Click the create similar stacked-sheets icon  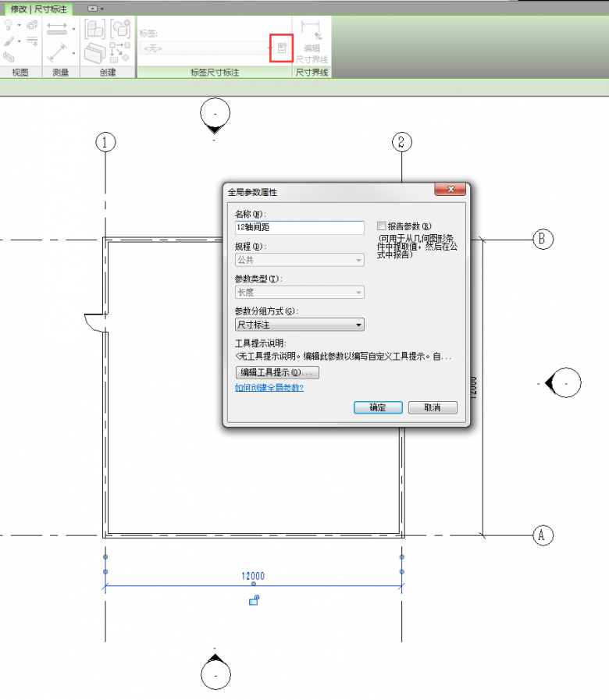coord(94,53)
